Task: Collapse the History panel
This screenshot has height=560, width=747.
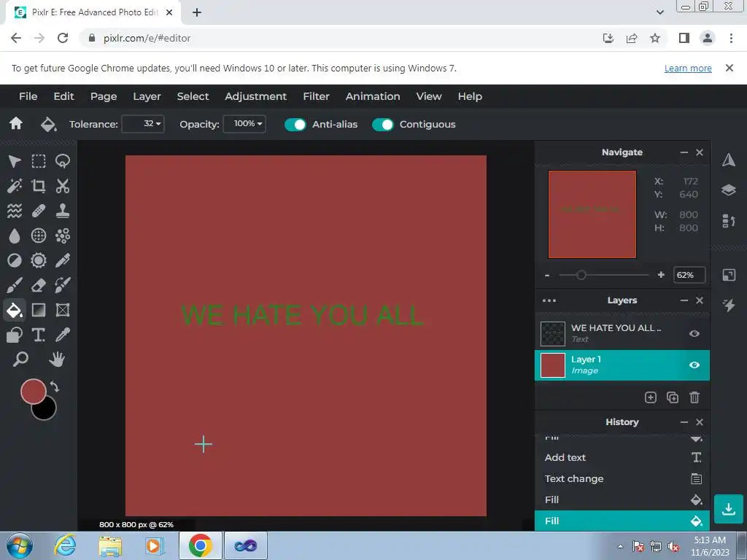Action: click(x=684, y=422)
